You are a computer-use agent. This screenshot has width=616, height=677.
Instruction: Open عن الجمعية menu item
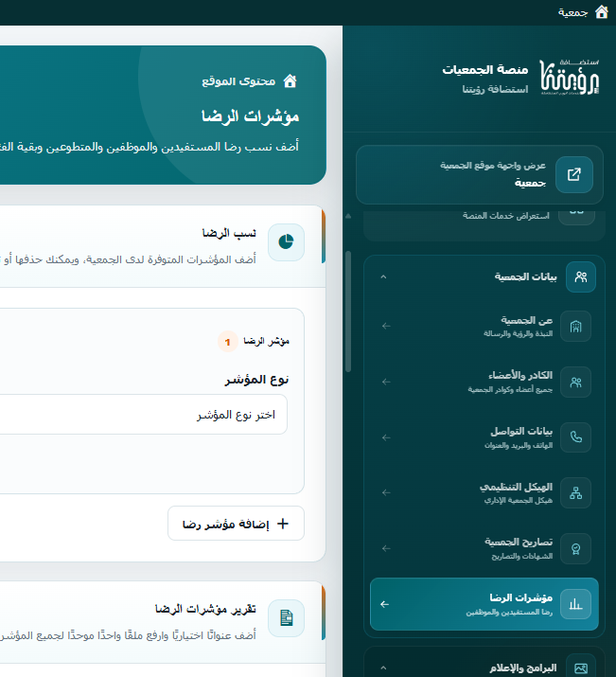[x=484, y=327]
